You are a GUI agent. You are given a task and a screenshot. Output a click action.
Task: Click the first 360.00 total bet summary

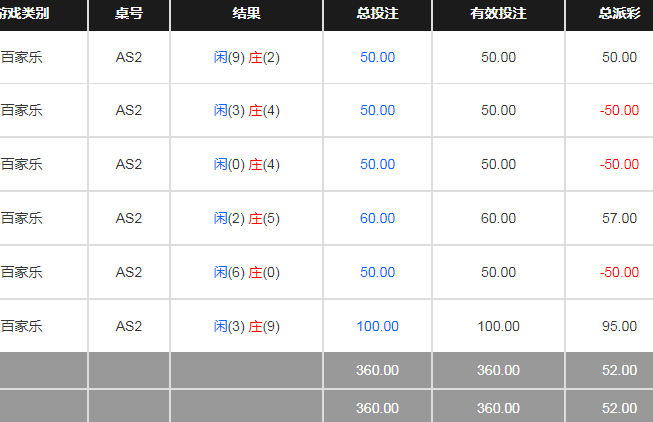[x=377, y=370]
